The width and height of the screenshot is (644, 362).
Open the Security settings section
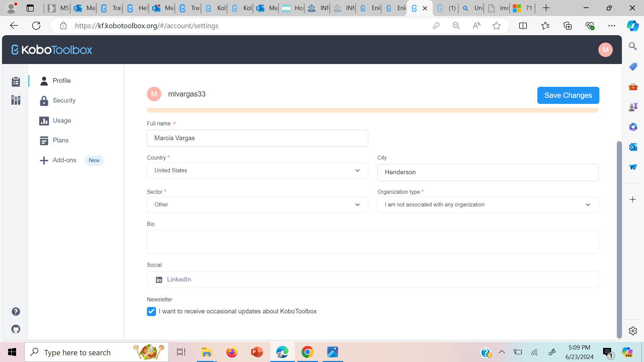64,101
